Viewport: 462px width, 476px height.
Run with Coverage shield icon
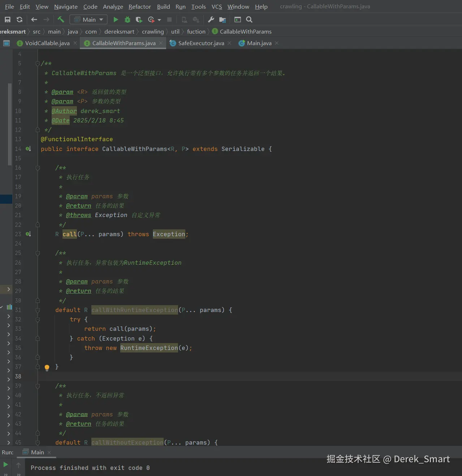tap(139, 20)
